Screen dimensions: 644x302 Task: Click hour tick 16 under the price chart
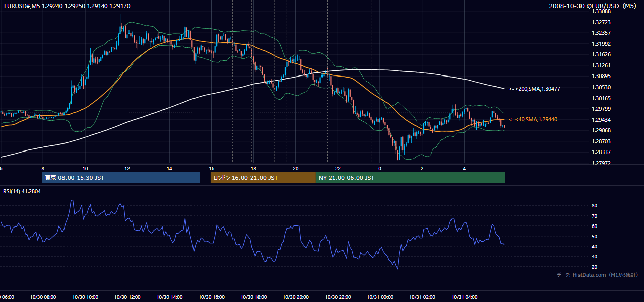coord(212,168)
